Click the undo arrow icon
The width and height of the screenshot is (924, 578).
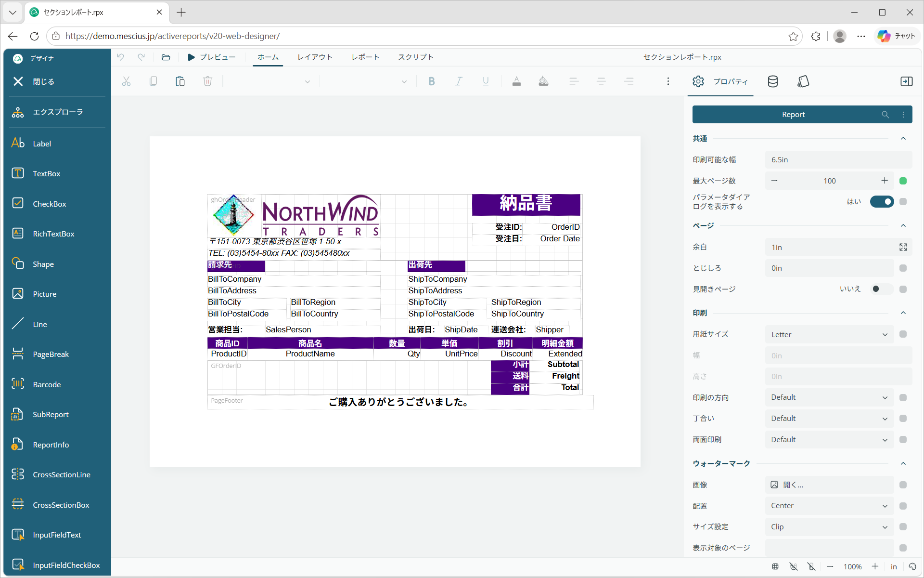tap(120, 57)
